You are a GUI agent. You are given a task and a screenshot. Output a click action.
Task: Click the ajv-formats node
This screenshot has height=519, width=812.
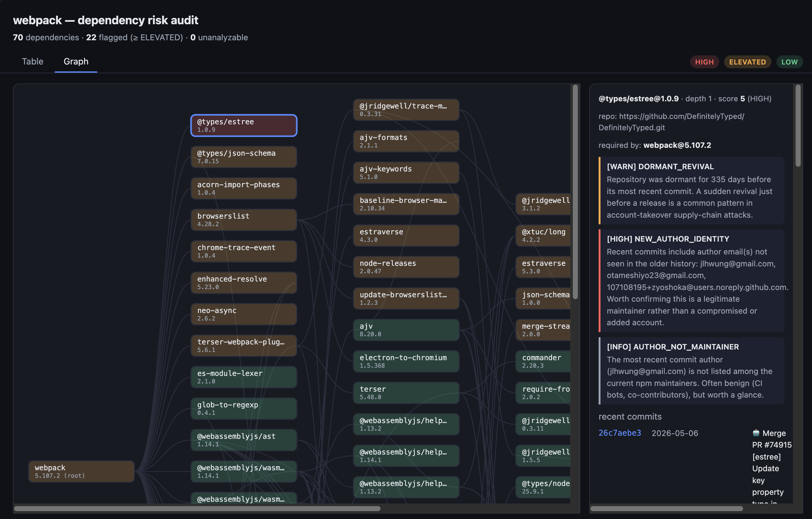406,141
